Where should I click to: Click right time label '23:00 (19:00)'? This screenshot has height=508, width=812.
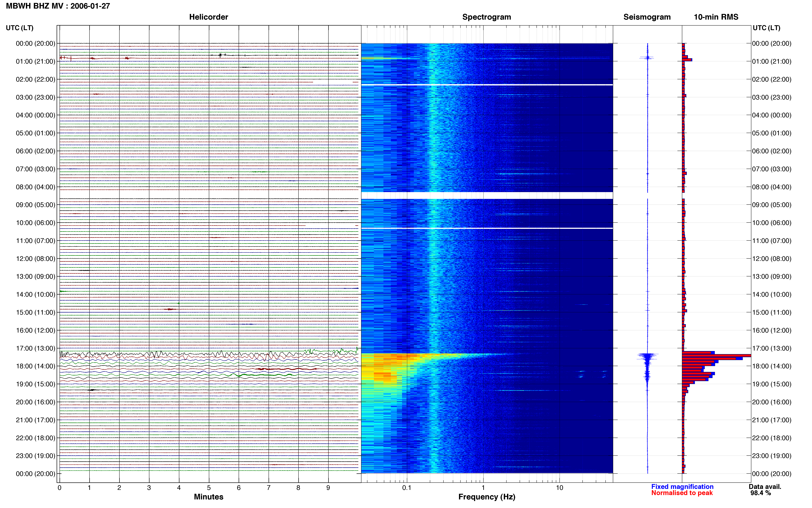(x=772, y=456)
